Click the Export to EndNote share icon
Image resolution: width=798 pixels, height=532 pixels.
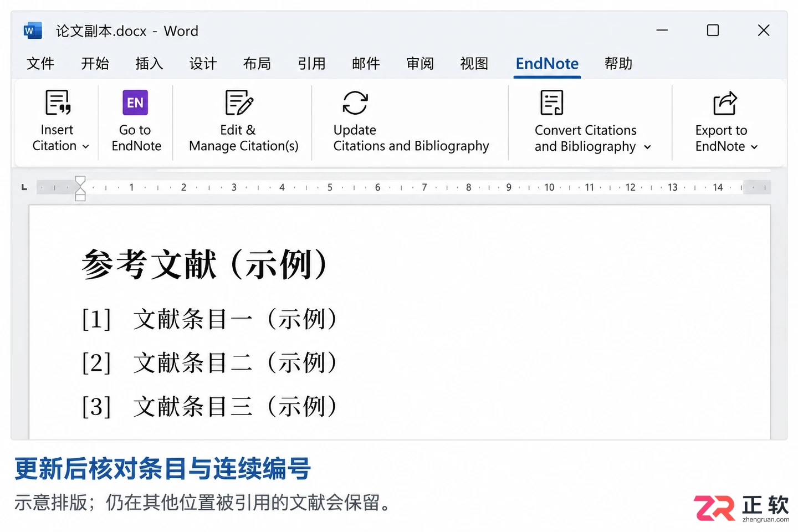(x=725, y=103)
